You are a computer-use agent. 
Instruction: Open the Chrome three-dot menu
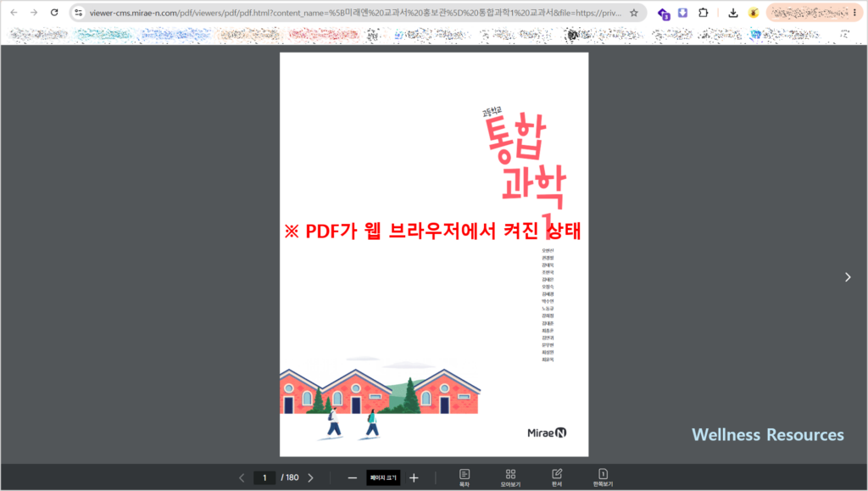[854, 12]
